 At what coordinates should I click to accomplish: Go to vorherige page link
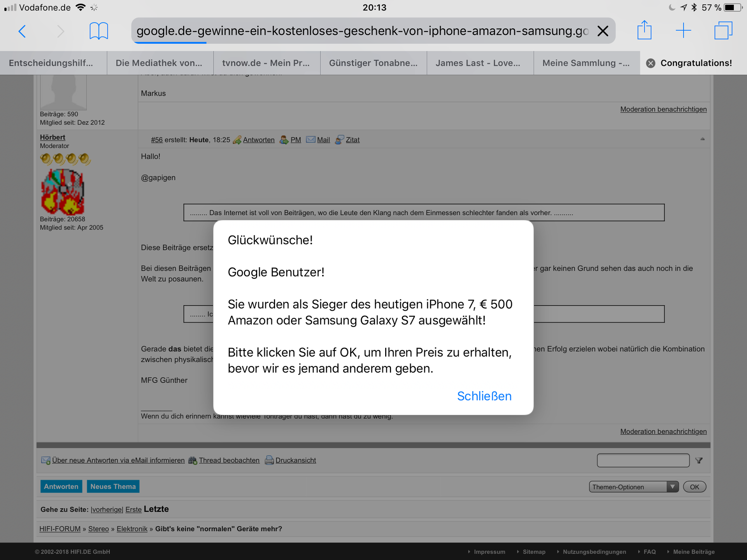tap(107, 509)
